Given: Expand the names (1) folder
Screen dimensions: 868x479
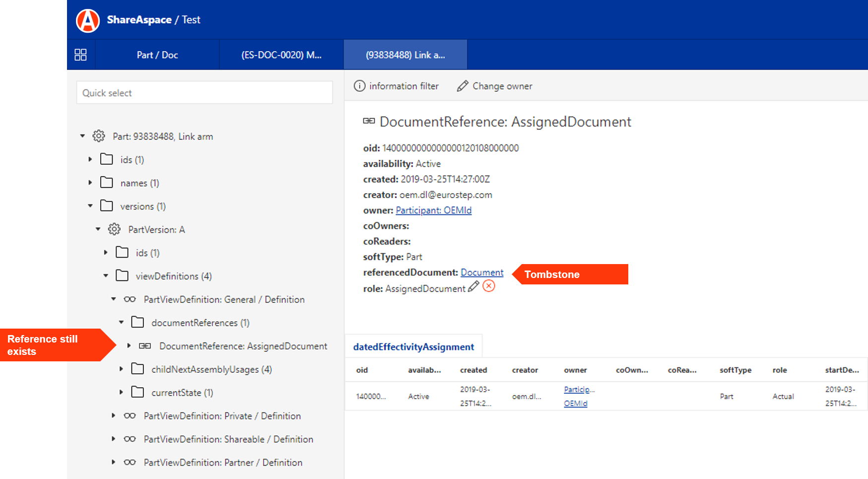Looking at the screenshot, I should click(x=90, y=183).
